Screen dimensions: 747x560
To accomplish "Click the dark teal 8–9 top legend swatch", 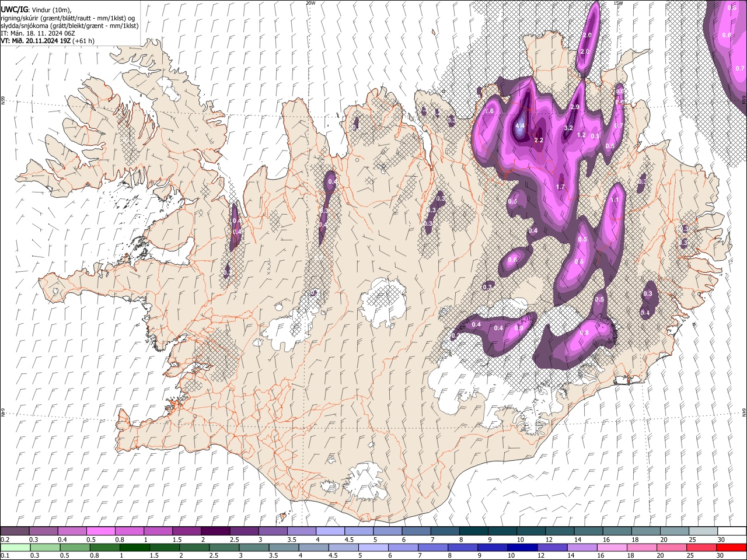I will click(x=473, y=531).
